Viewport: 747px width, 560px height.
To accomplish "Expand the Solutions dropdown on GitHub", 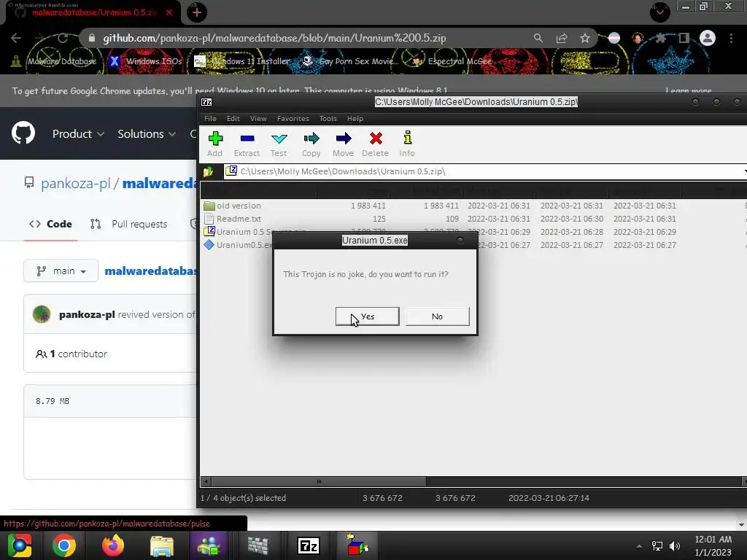I will click(x=147, y=134).
